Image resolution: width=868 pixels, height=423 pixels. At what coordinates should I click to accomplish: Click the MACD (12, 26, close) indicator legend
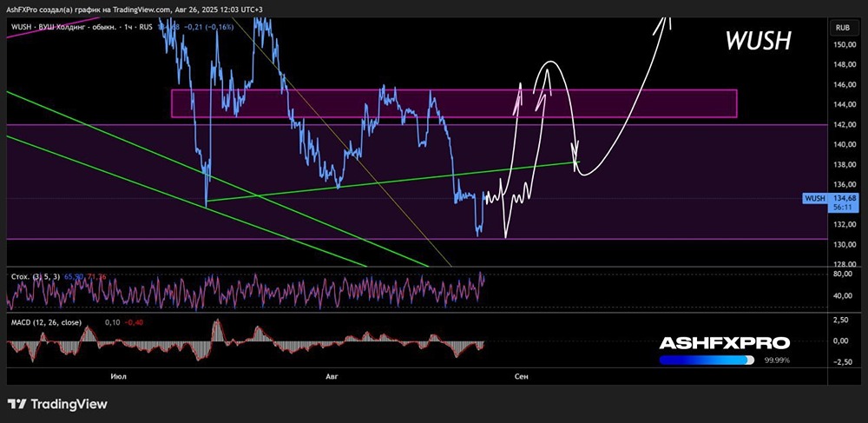tap(47, 322)
